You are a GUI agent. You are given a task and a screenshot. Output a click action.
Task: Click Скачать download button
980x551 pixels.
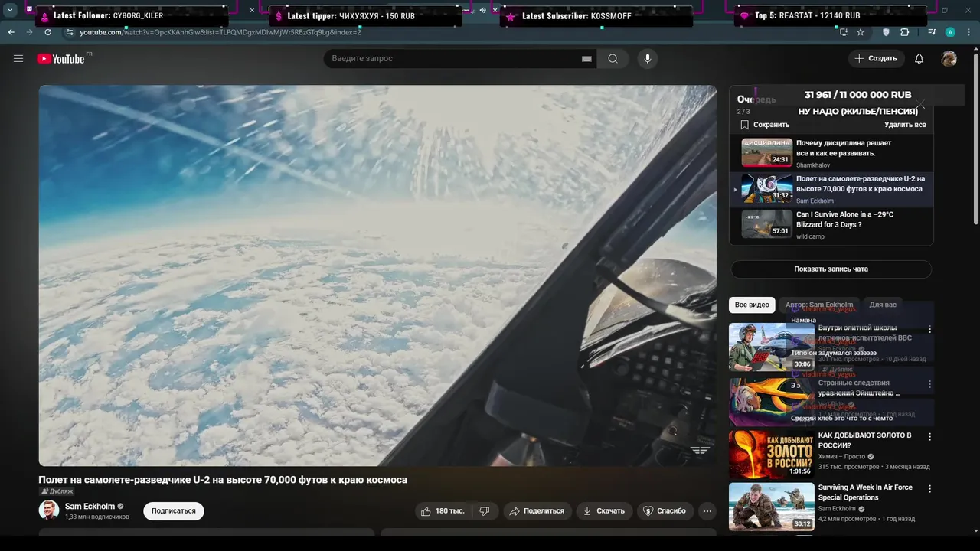tap(604, 510)
